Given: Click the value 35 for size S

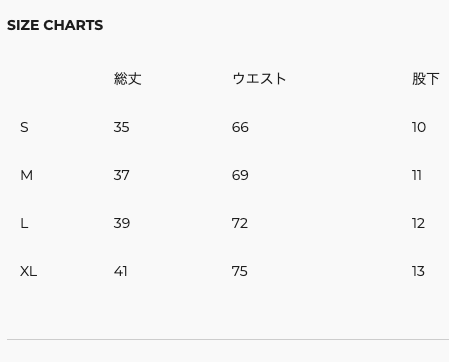Looking at the screenshot, I should 121,127.
